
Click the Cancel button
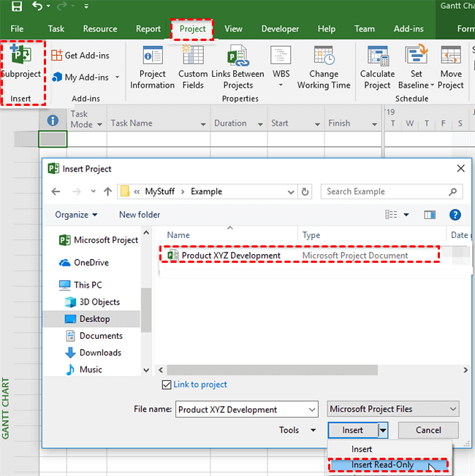[x=427, y=430]
